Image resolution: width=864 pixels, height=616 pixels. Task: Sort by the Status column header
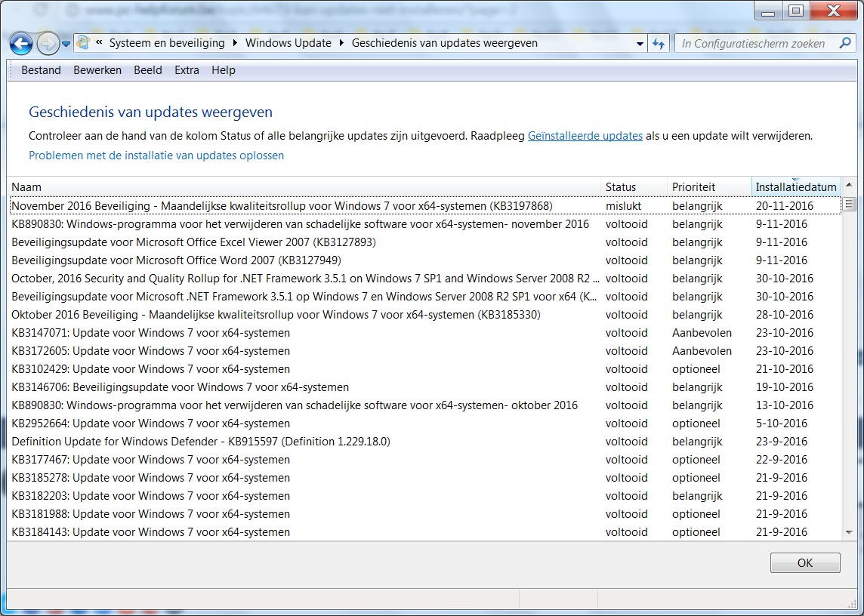click(x=621, y=186)
